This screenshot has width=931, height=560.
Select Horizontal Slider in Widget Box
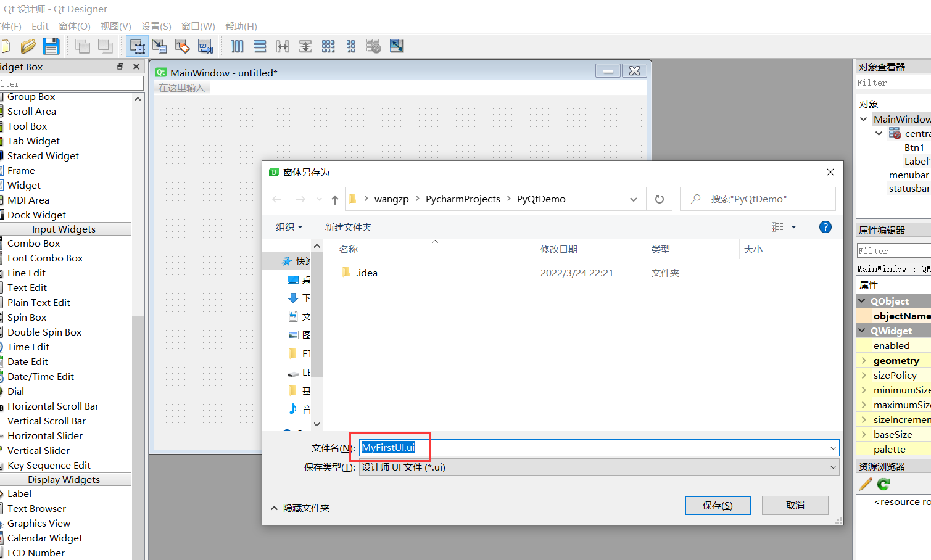45,435
